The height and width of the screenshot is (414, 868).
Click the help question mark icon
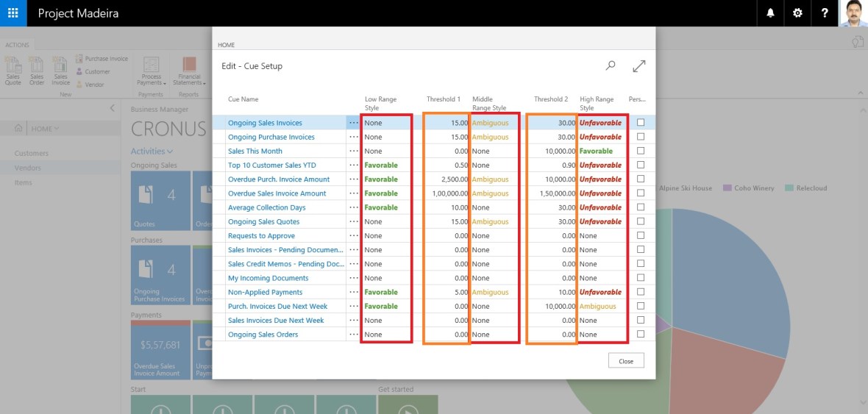tap(825, 13)
